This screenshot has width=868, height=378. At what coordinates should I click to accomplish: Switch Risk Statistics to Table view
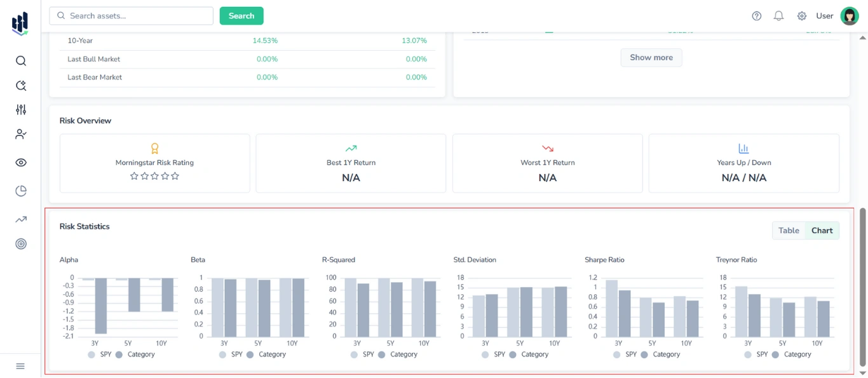pos(789,230)
